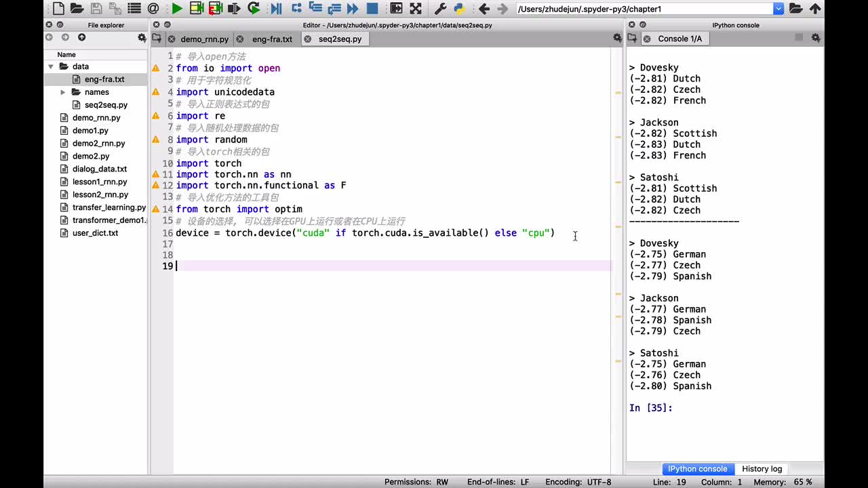Click the working directory path field
Viewport: 868px width, 488px height.
coord(644,9)
